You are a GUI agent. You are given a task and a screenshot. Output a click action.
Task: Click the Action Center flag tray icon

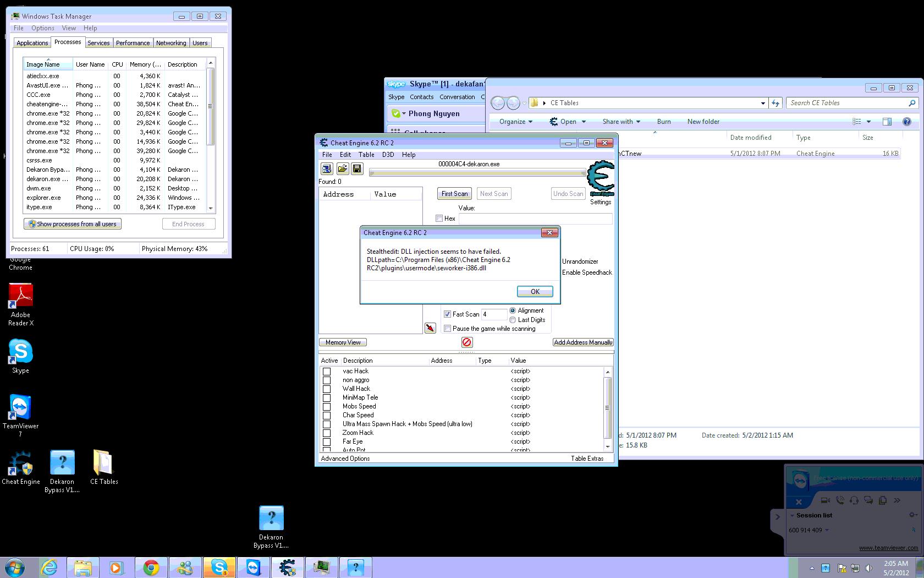(842, 568)
